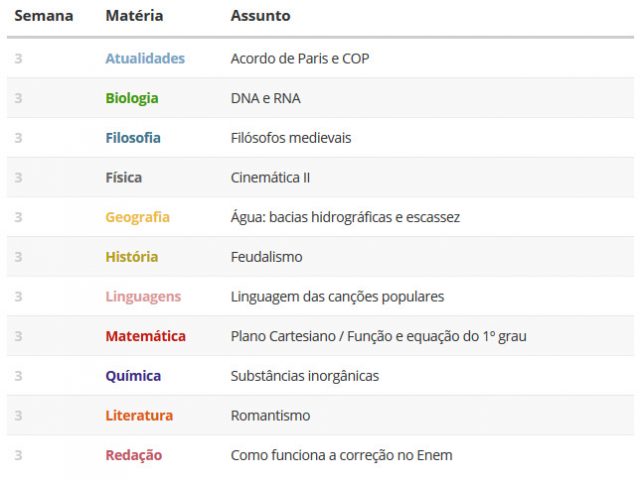Viewport: 640px width, 480px height.
Task: Open the História subject link
Action: pos(131,257)
